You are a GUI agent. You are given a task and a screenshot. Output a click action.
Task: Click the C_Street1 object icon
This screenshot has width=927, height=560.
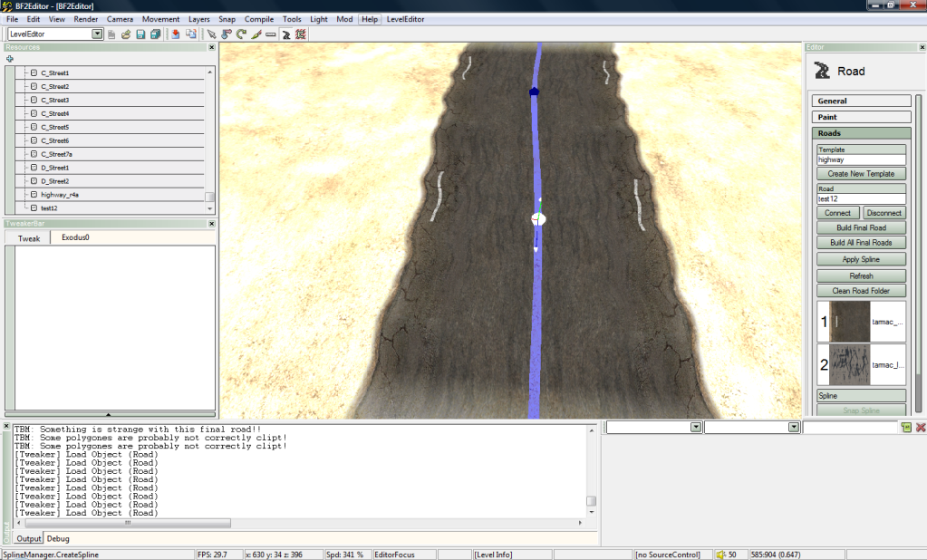(x=34, y=72)
